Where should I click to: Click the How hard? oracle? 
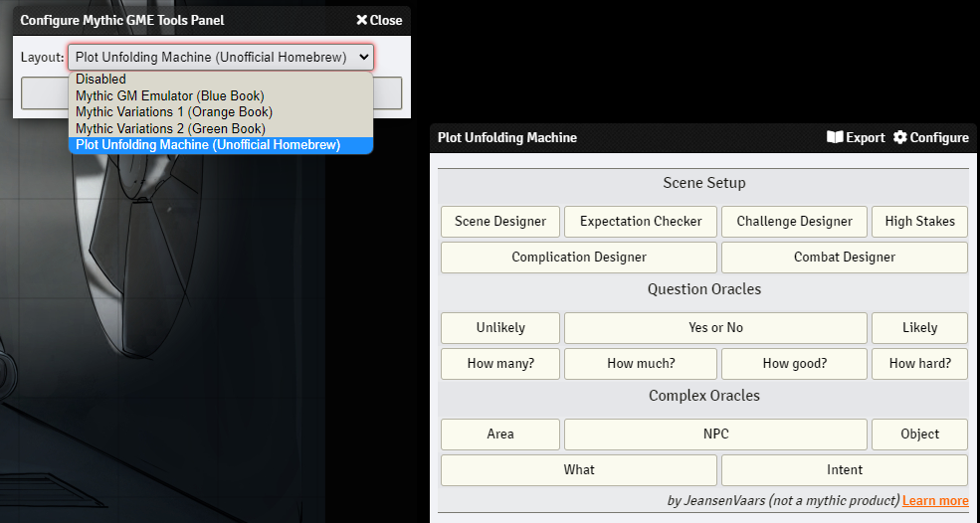[x=920, y=364]
